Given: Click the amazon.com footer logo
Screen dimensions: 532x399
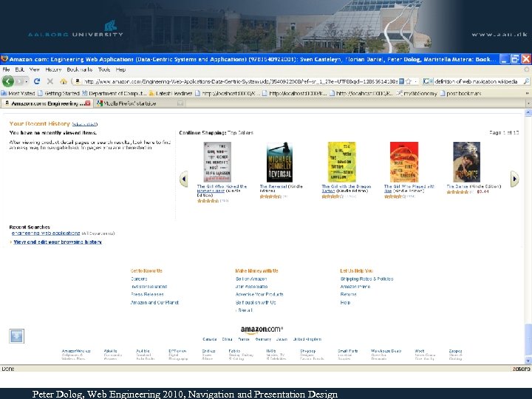Looking at the screenshot, I should (262, 330).
